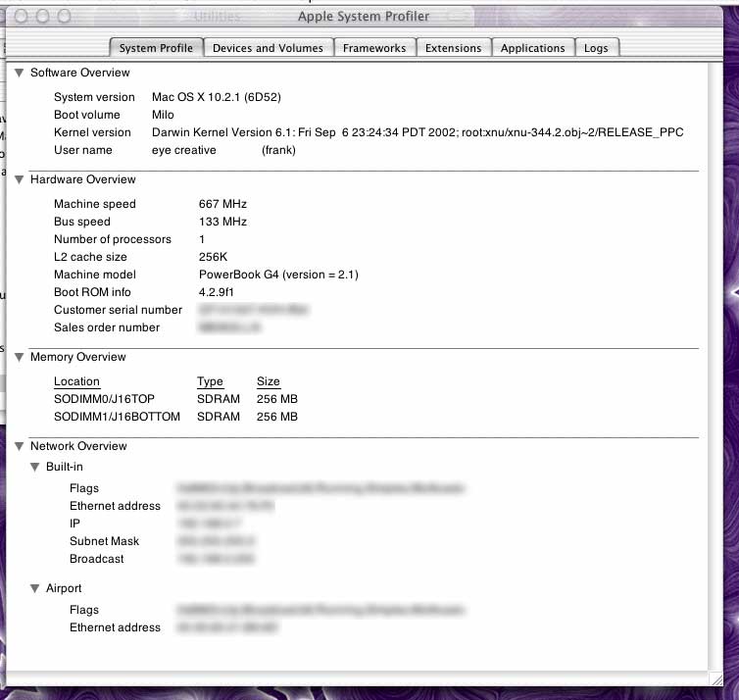Open the Frameworks tab

pos(374,48)
